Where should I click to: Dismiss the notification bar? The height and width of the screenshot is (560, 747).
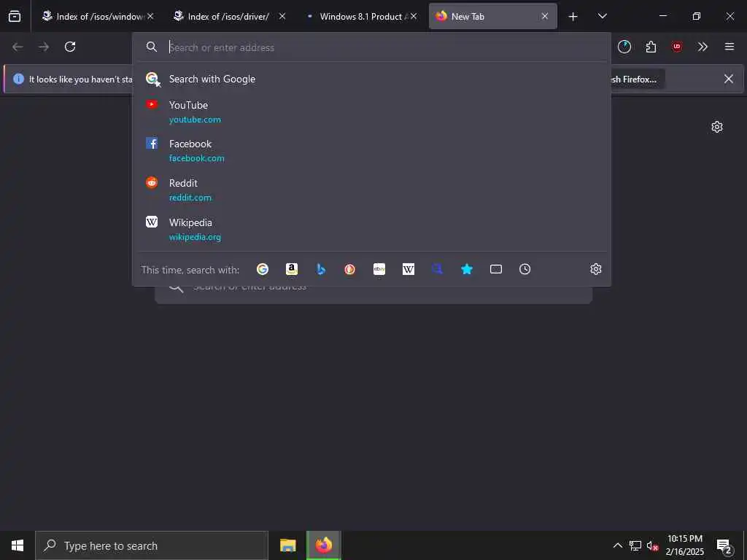click(729, 79)
